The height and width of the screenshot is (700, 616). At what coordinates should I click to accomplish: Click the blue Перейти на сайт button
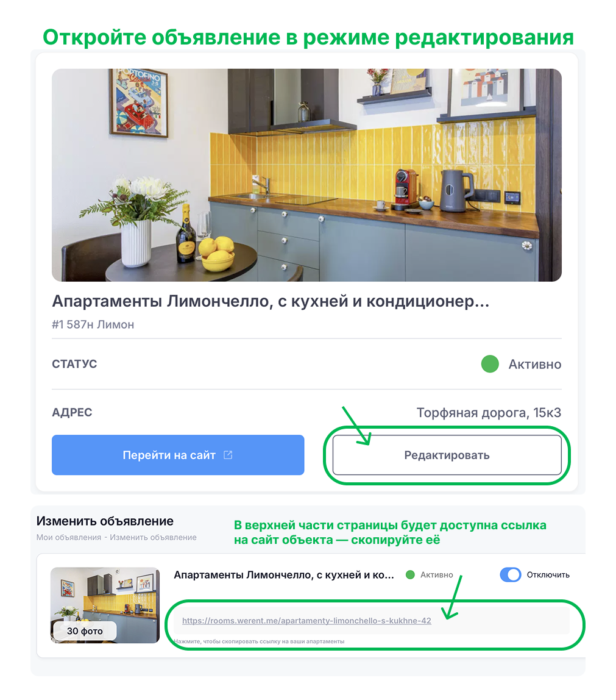point(178,455)
